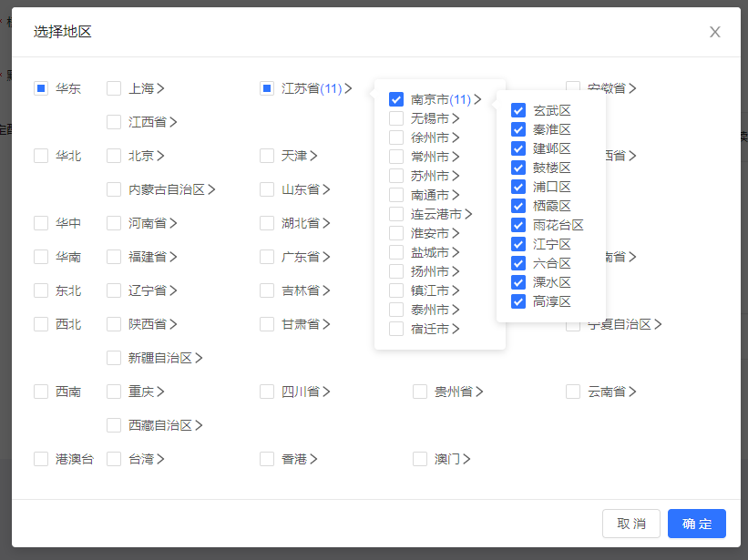This screenshot has width=748, height=560.
Task: Close the 选择地区 dialog with X
Action: tap(714, 32)
